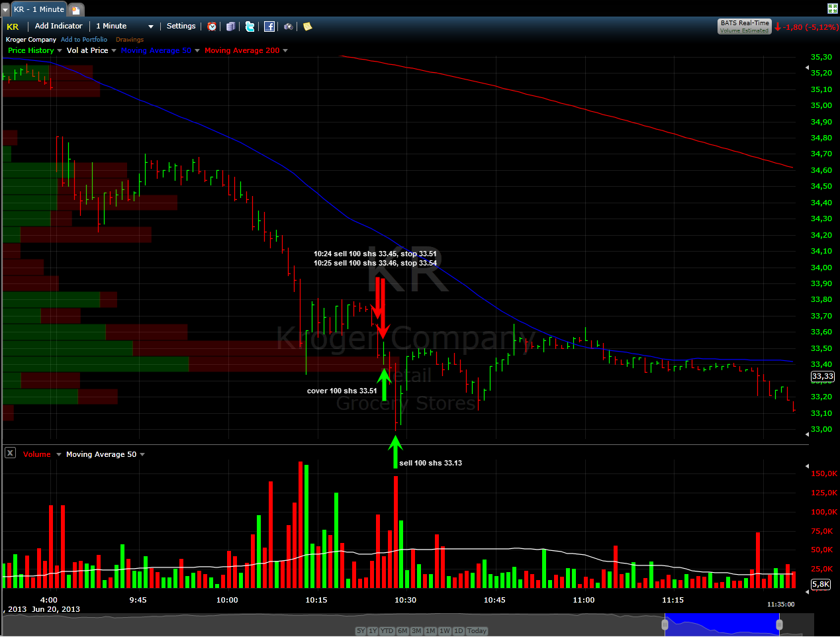Click the grid layout icon at top right
The image size is (840, 637).
(x=833, y=9)
